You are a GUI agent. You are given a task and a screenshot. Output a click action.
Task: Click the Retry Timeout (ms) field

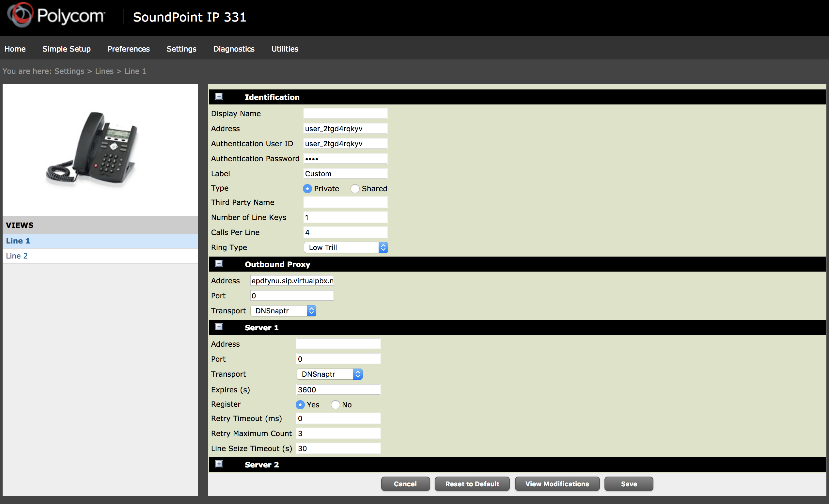[x=338, y=418]
